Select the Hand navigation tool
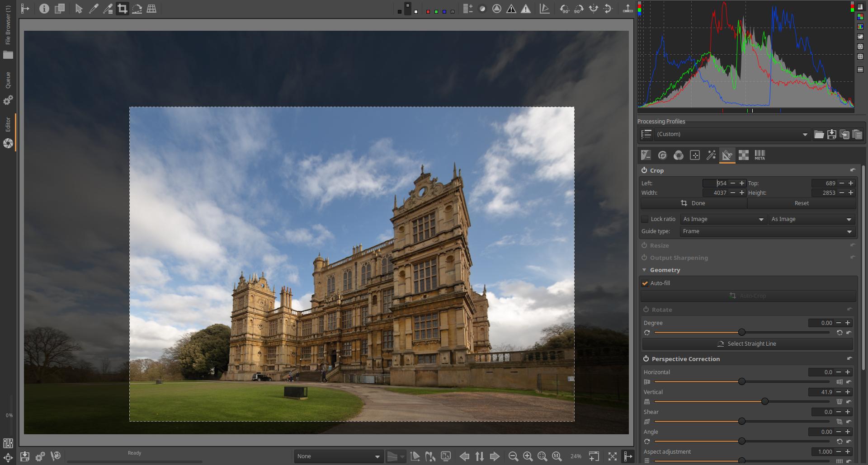Image resolution: width=868 pixels, height=465 pixels. [x=79, y=9]
